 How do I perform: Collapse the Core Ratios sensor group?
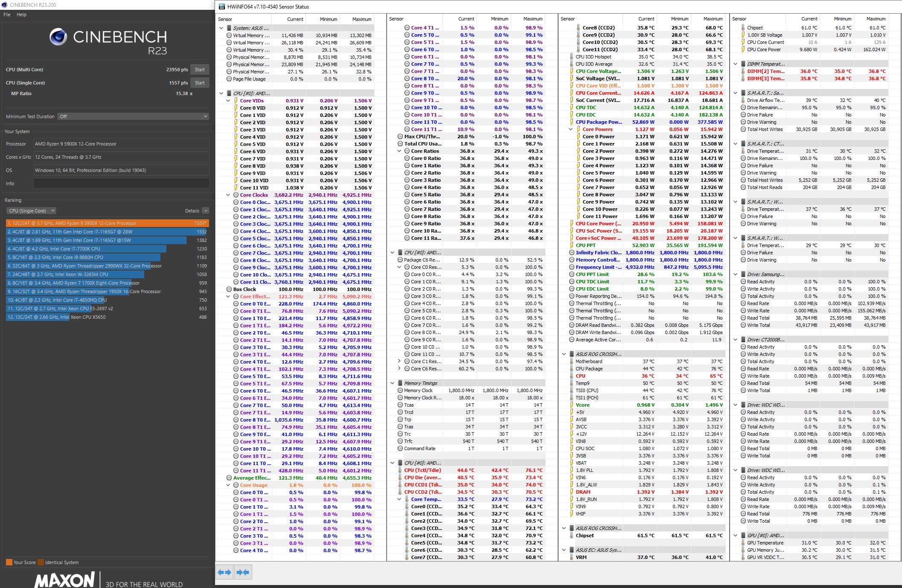[x=399, y=151]
